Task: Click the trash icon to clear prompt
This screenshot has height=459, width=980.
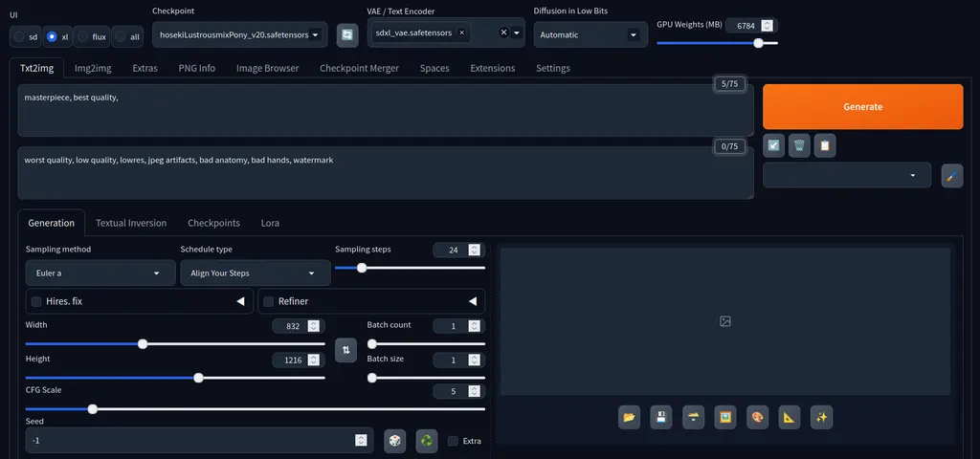Action: 799,145
